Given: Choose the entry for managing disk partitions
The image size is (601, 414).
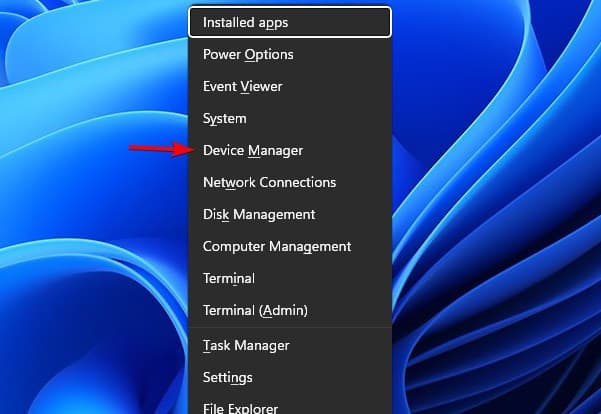Looking at the screenshot, I should point(259,214).
